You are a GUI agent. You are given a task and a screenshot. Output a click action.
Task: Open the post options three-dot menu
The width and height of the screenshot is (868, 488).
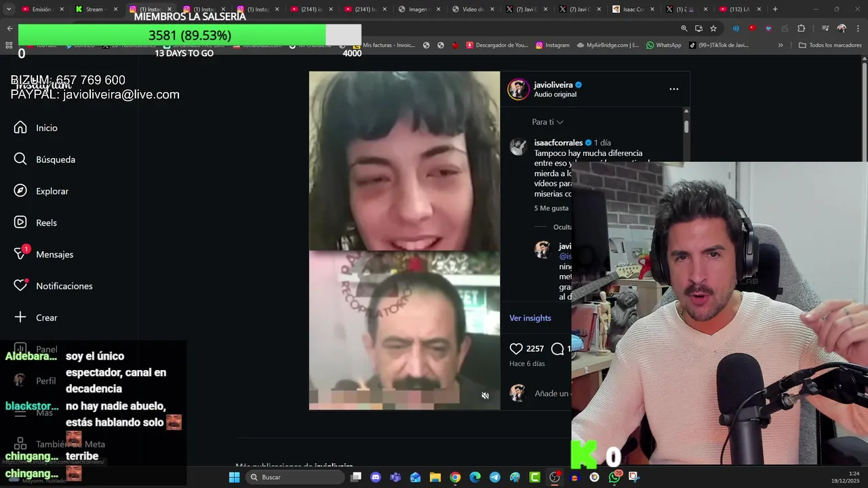(673, 89)
